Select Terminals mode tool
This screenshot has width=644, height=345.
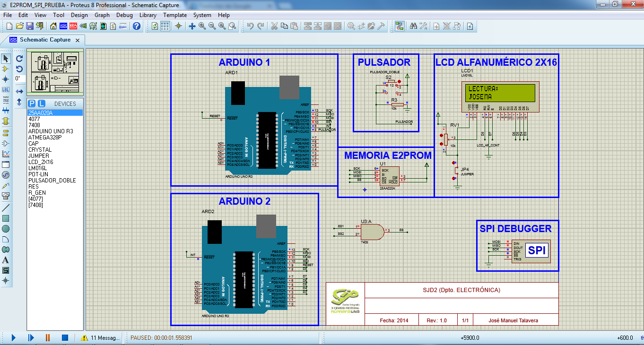6,133
